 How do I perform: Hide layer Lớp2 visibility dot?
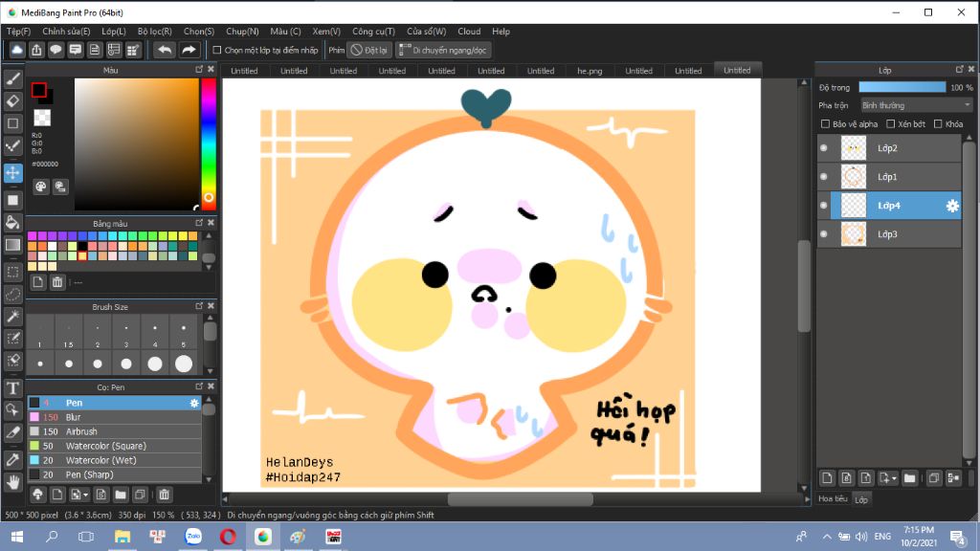pyautogui.click(x=824, y=148)
